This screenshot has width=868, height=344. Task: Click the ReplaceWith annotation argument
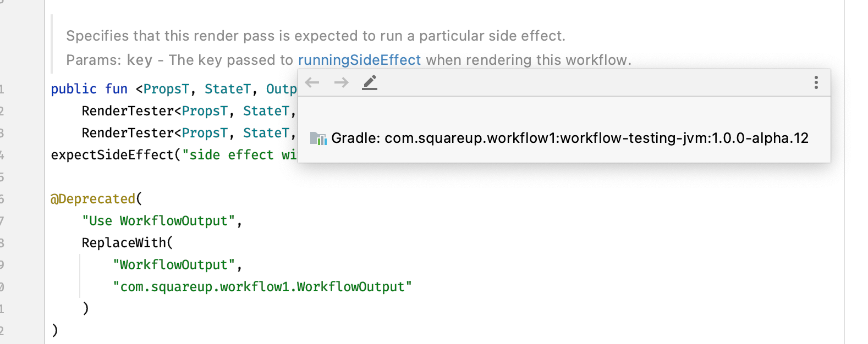pos(126,242)
